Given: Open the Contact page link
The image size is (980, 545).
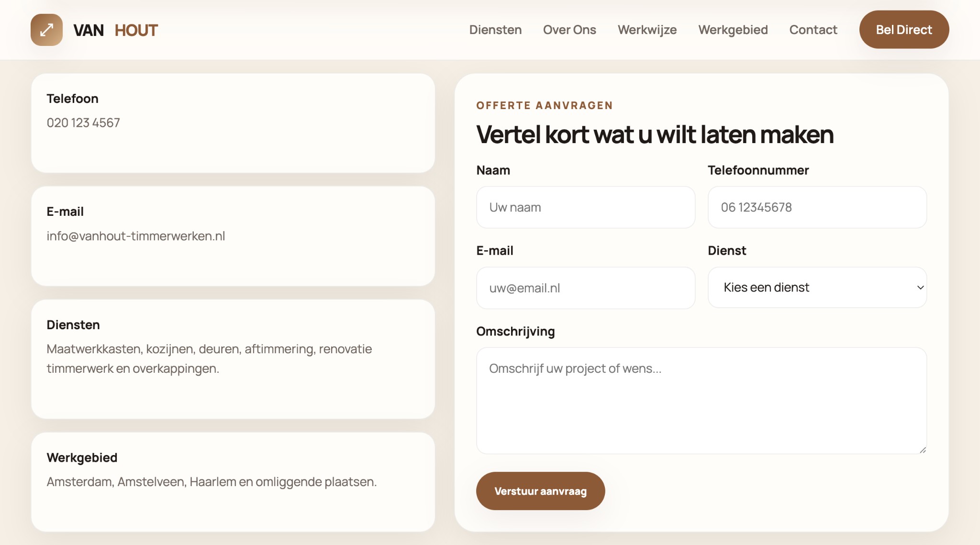Looking at the screenshot, I should coord(813,30).
